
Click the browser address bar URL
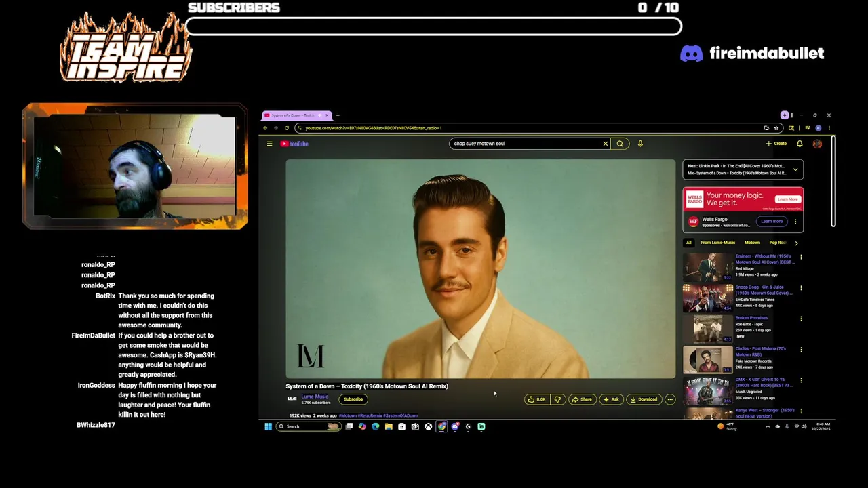click(374, 128)
